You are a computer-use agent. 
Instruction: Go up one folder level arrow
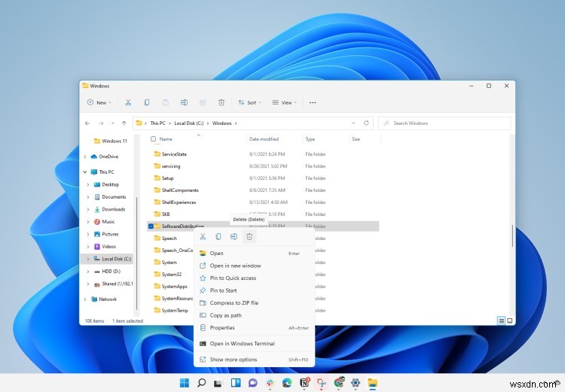124,123
